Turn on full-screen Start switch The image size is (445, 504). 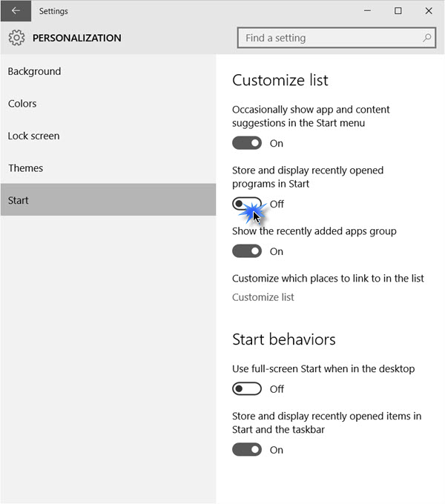[x=247, y=388]
